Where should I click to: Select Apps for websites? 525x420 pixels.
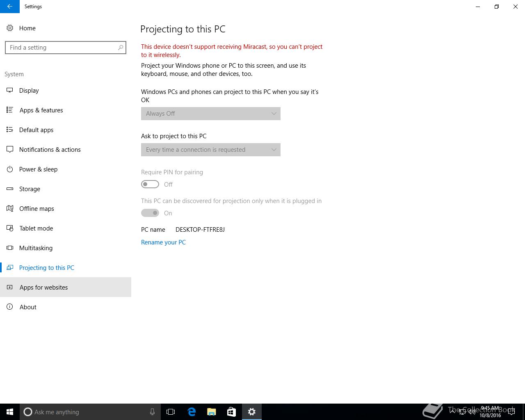[66, 287]
